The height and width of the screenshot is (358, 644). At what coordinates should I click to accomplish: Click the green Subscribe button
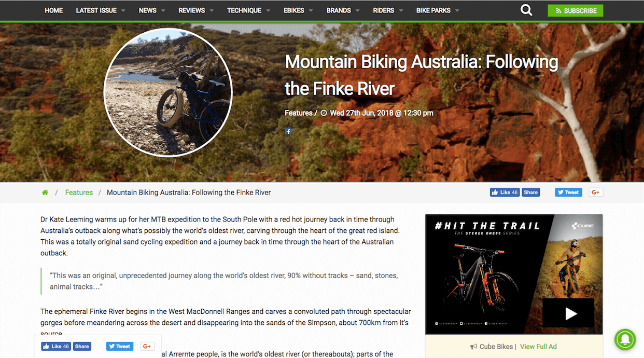point(575,10)
